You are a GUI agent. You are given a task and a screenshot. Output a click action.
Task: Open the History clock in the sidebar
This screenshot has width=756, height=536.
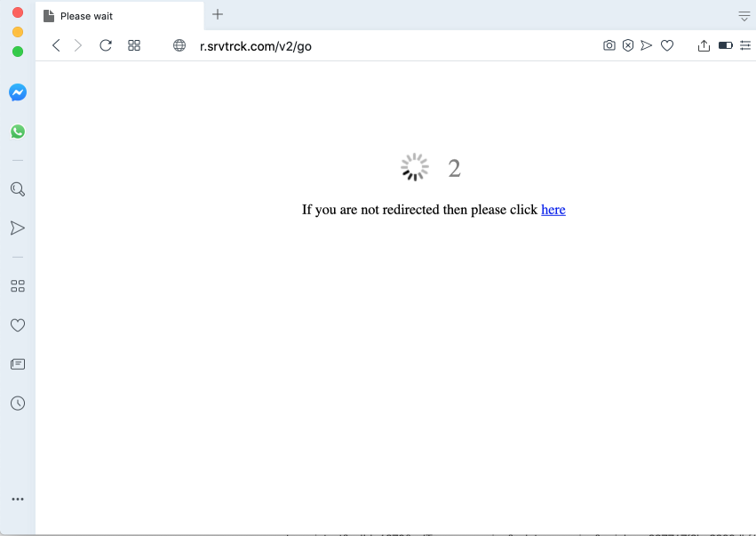[x=17, y=404]
